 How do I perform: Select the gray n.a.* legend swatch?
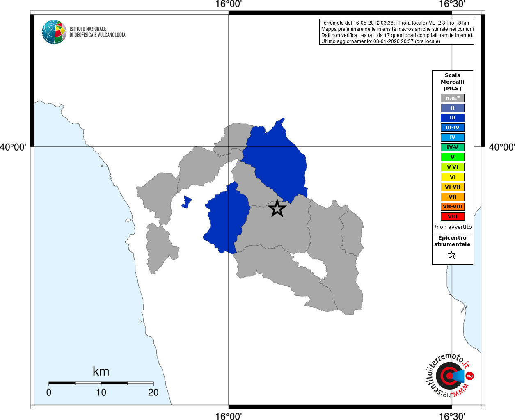(x=453, y=98)
